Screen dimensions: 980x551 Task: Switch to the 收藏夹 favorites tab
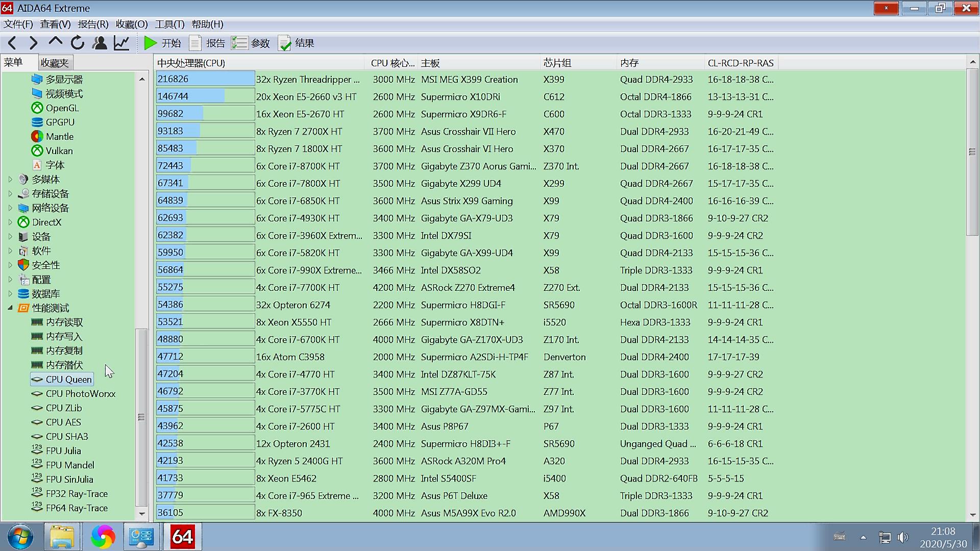pos(55,63)
